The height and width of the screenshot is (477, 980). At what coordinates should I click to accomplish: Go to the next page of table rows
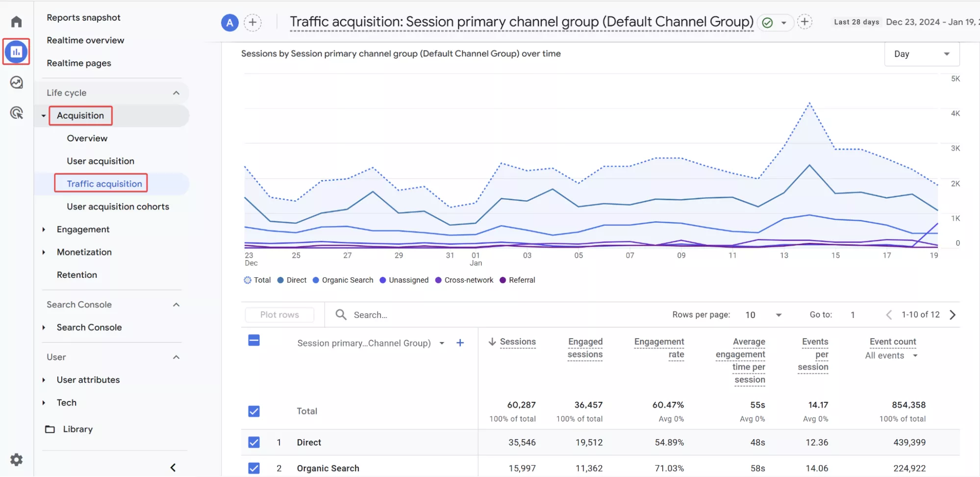[x=953, y=315]
